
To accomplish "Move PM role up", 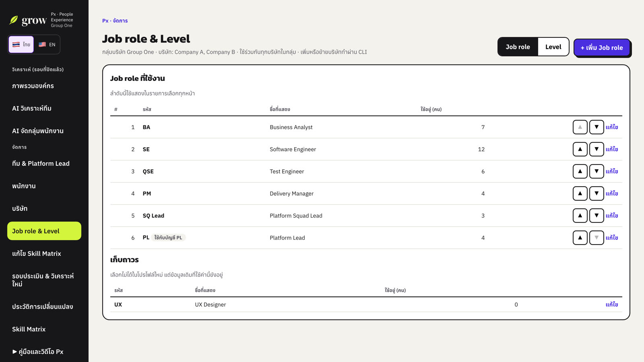I will (580, 193).
